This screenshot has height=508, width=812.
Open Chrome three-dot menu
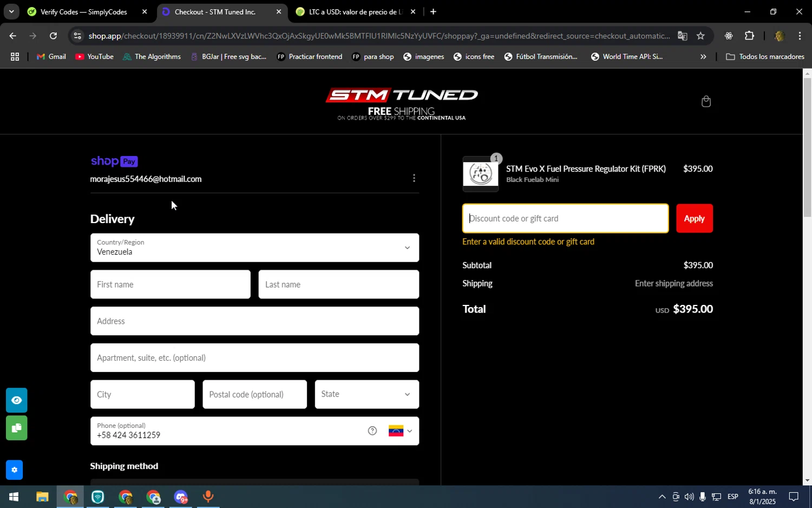(800, 36)
